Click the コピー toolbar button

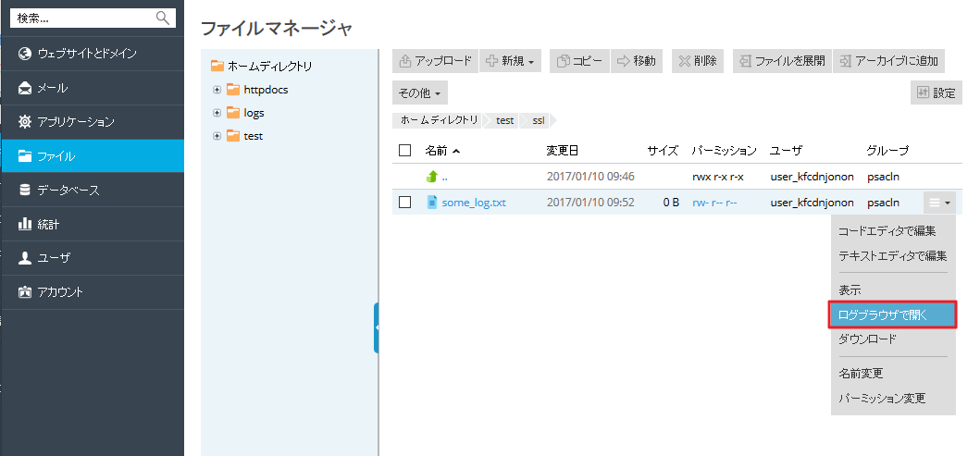point(579,61)
